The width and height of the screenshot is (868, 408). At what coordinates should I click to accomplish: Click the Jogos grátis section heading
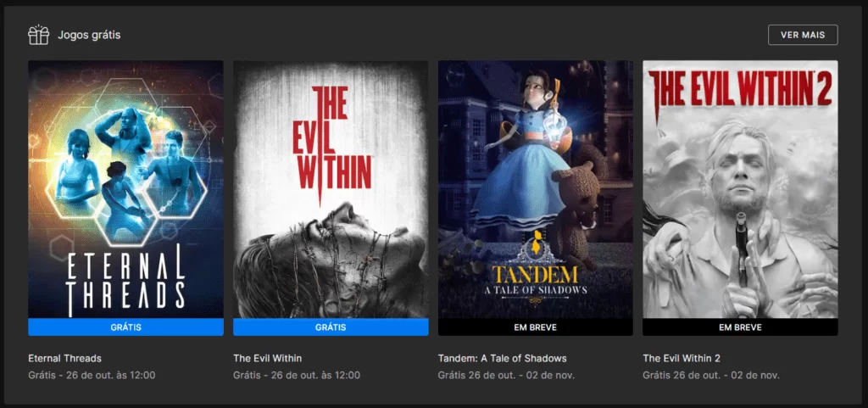pos(89,35)
